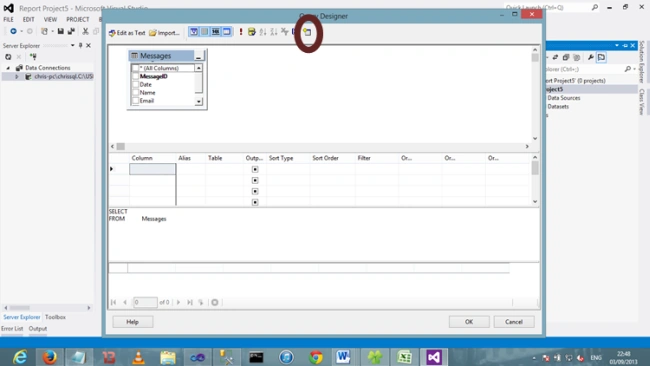Toggle the Show Results Pane icon
Screen dimensions: 650x366
click(226, 32)
